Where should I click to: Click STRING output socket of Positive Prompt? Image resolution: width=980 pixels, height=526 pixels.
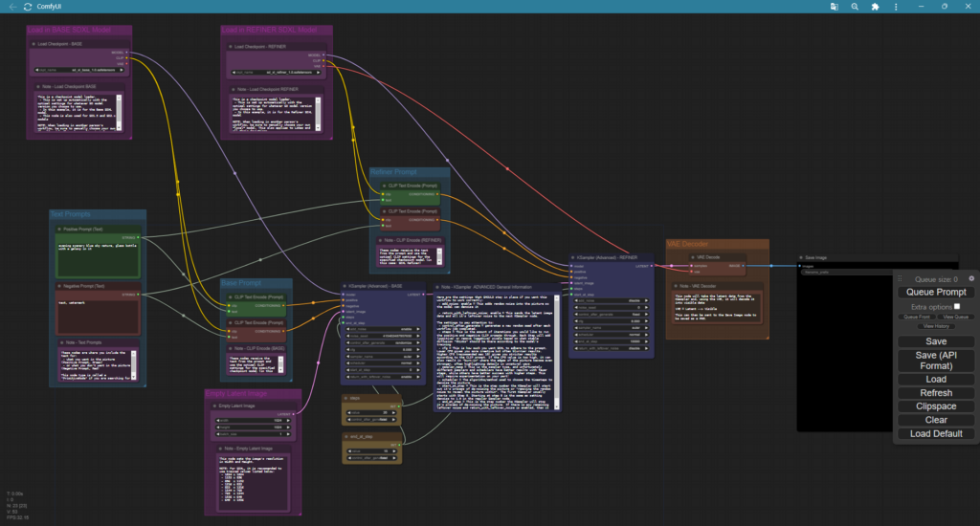[138, 237]
